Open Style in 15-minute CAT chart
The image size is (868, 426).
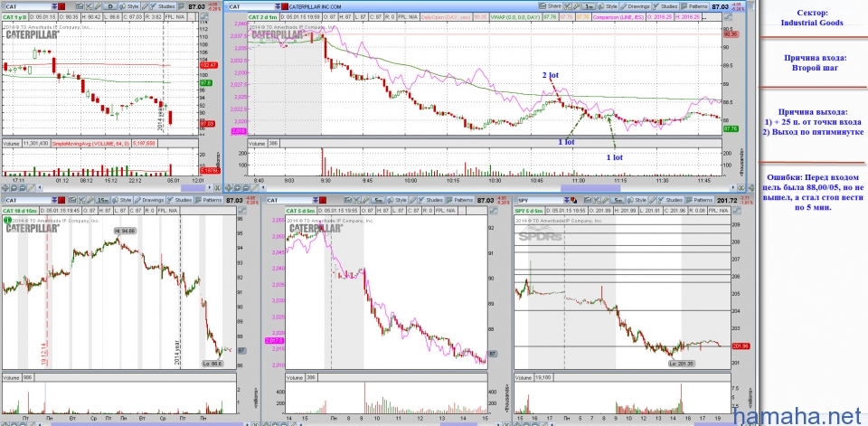point(122,200)
